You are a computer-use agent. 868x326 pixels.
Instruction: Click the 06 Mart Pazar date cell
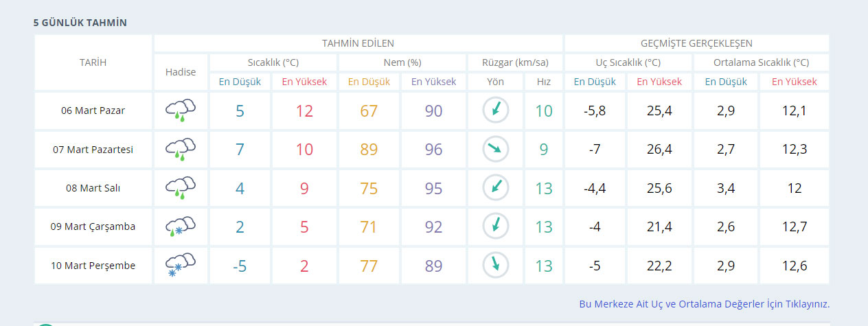pos(93,110)
